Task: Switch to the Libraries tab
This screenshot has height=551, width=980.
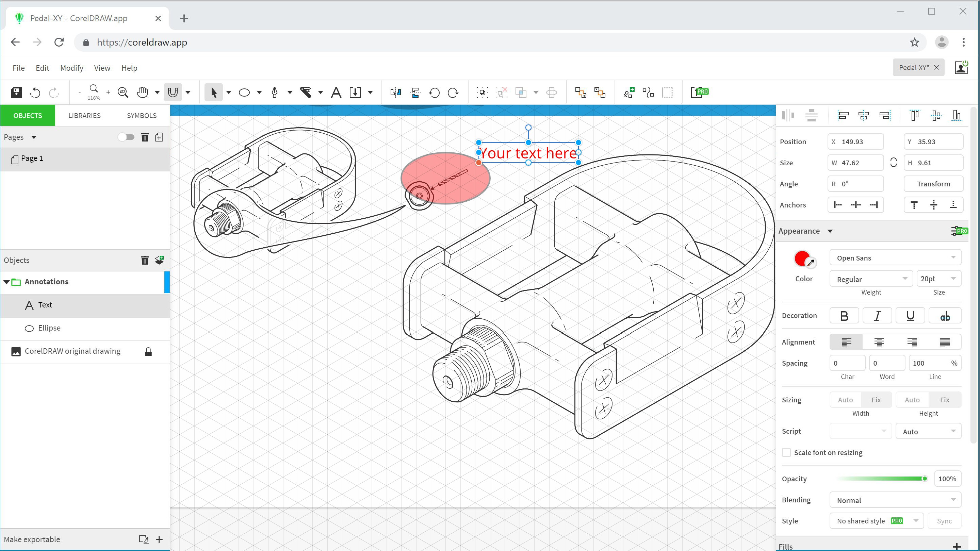Action: pos(85,116)
